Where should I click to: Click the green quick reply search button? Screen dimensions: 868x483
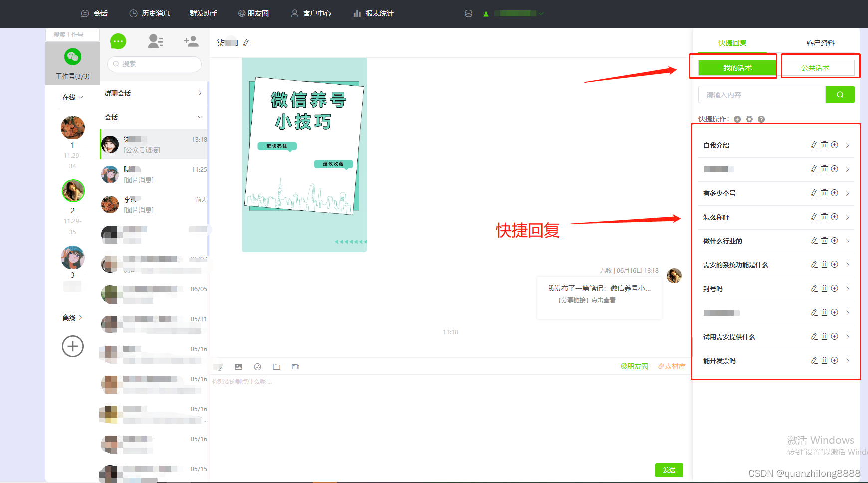coord(840,95)
